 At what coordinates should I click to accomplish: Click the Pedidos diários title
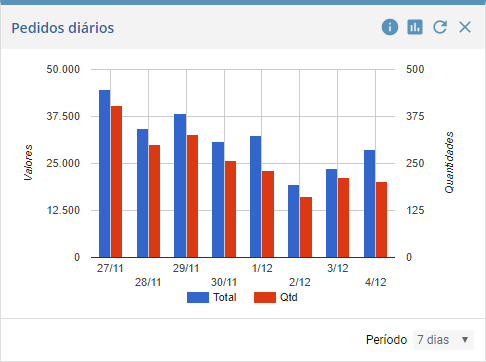pyautogui.click(x=63, y=28)
